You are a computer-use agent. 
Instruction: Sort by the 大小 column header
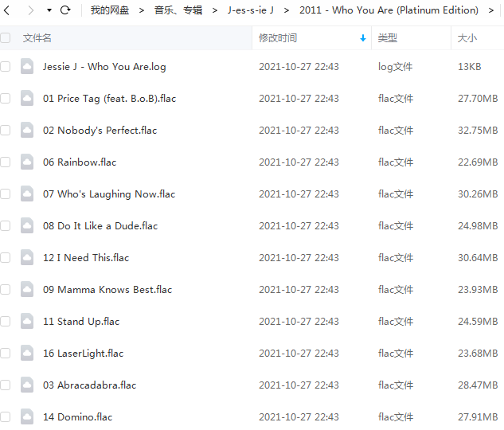click(467, 38)
